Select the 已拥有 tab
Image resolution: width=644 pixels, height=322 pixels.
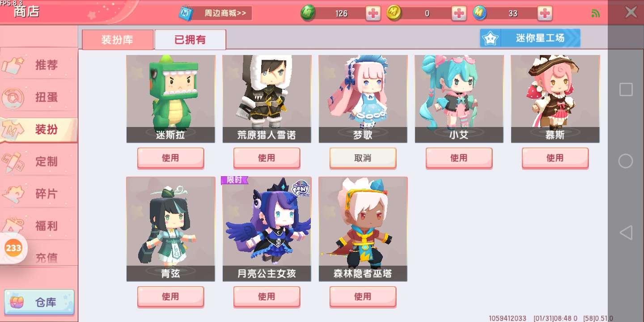190,39
